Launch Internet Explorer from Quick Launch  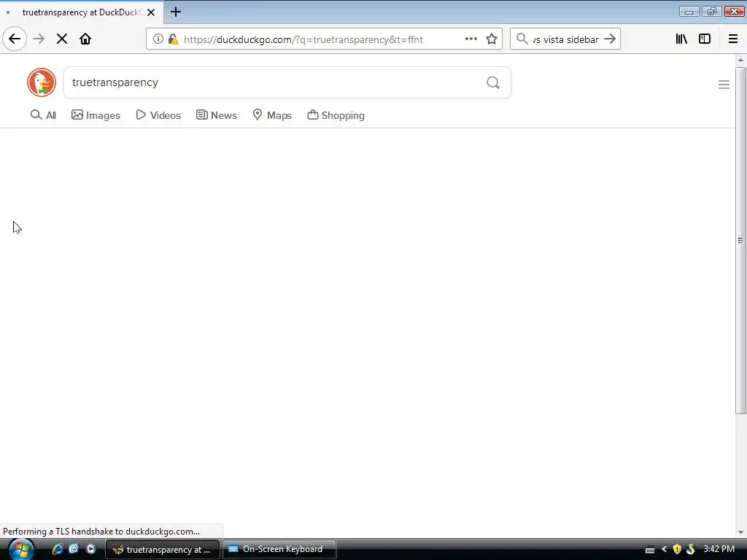[x=58, y=549]
